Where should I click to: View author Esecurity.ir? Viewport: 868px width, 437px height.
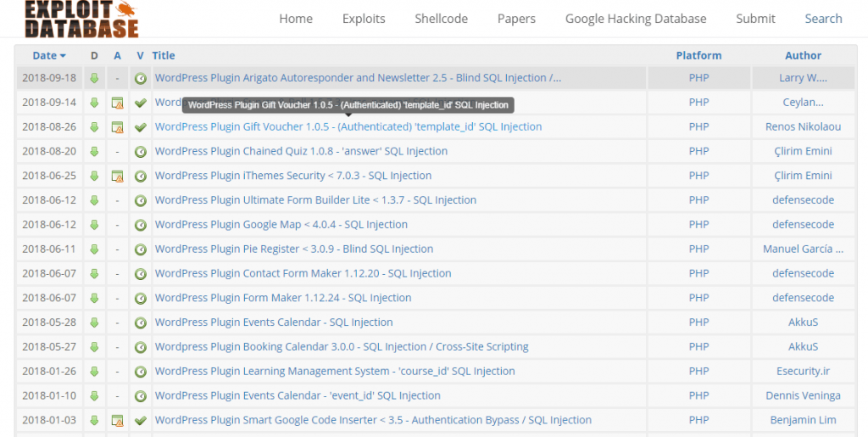(804, 371)
